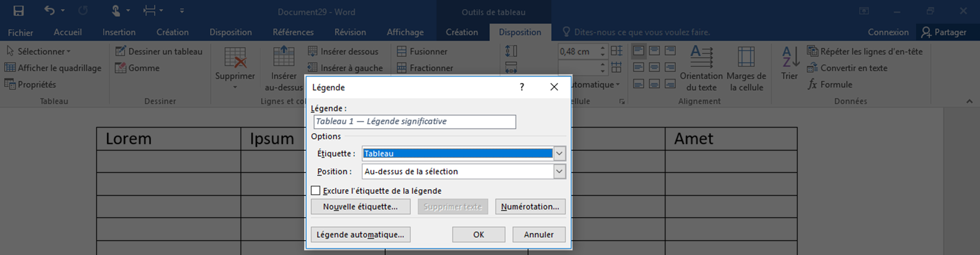
Task: Click Orientation du texte
Action: (701, 68)
